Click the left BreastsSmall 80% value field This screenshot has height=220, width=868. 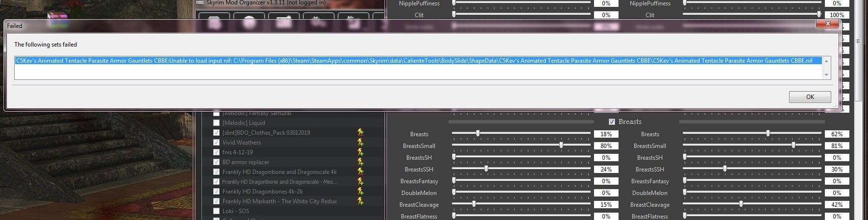point(606,146)
